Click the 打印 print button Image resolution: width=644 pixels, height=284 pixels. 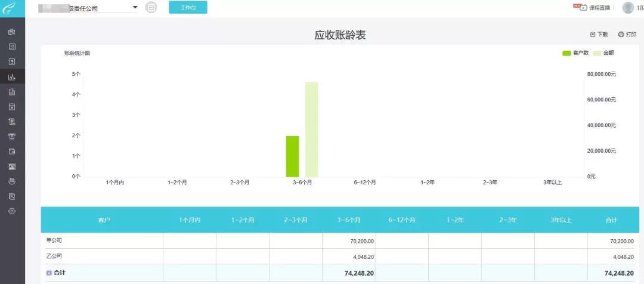click(627, 35)
